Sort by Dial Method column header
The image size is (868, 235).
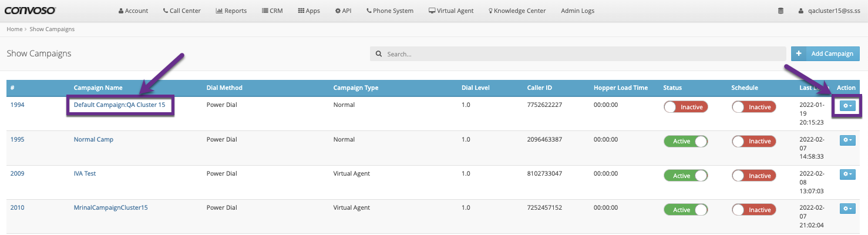pyautogui.click(x=224, y=88)
